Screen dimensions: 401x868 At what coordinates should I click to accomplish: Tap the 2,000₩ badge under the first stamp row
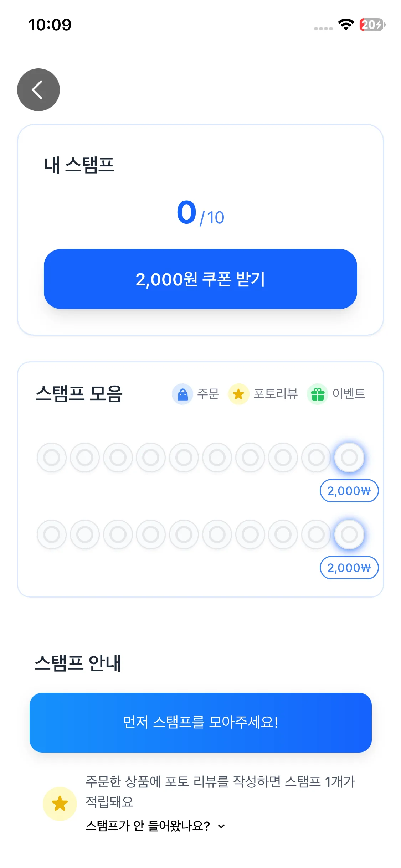pos(349,491)
